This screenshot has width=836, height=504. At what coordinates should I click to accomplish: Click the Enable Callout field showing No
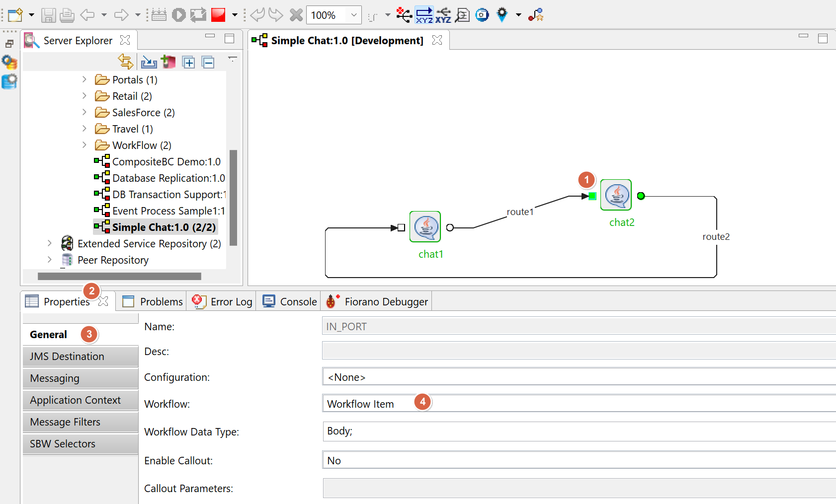579,460
